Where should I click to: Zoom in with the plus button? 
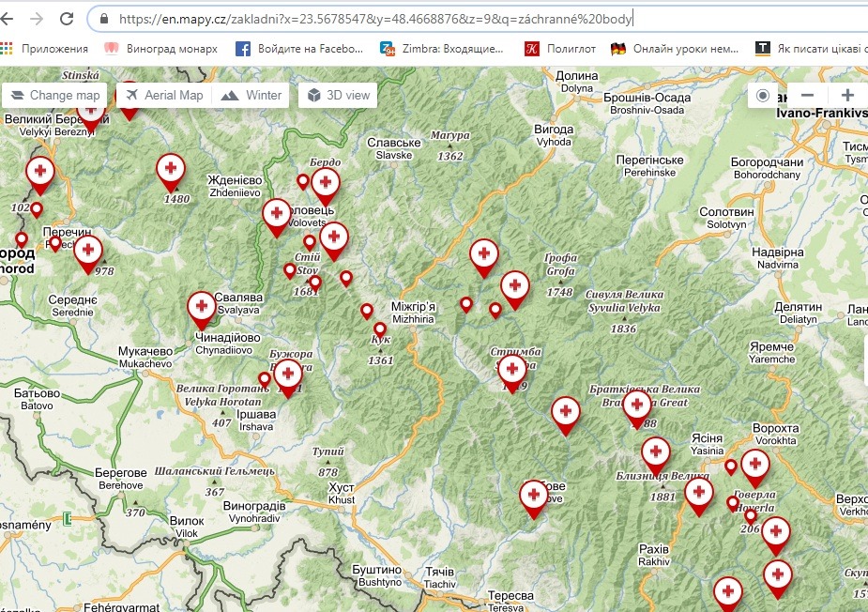pyautogui.click(x=847, y=95)
